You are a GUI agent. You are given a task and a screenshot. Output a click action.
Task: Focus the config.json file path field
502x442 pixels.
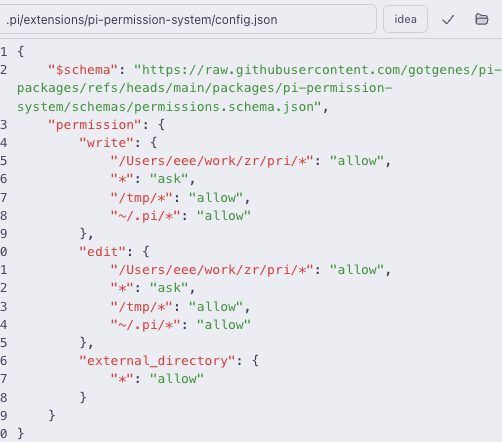point(187,19)
